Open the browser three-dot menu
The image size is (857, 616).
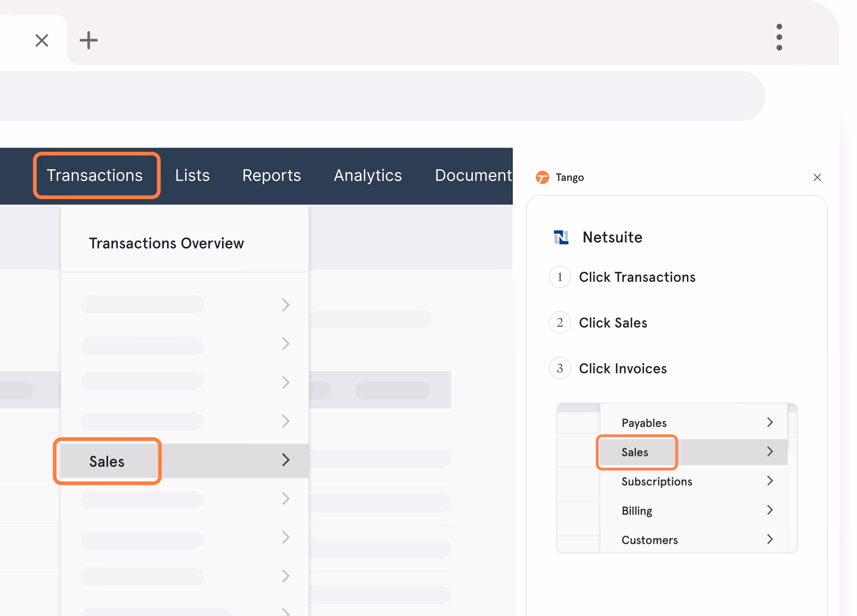point(779,37)
